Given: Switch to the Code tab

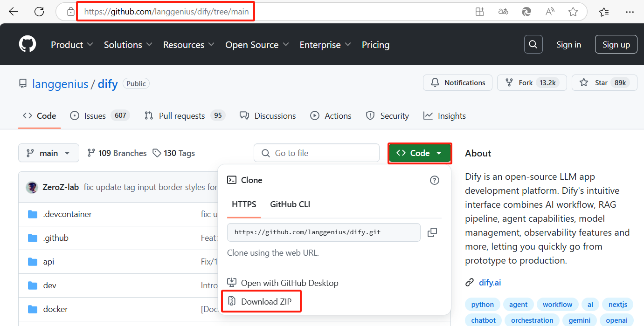Looking at the screenshot, I should [40, 116].
